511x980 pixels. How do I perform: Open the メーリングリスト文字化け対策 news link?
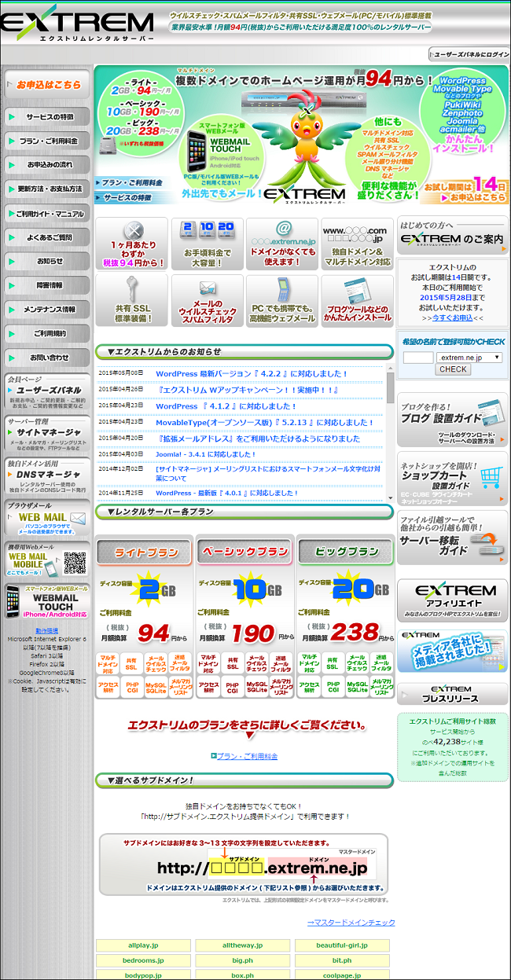click(268, 473)
